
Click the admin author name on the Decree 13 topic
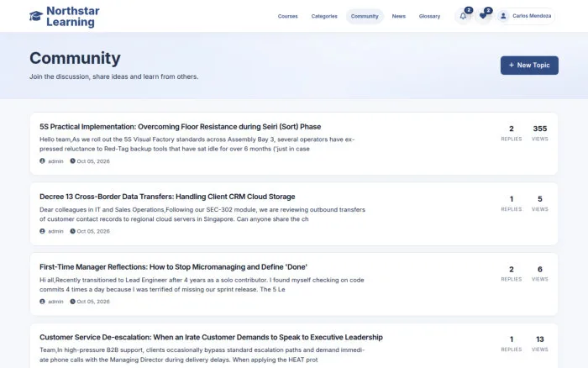click(x=55, y=231)
